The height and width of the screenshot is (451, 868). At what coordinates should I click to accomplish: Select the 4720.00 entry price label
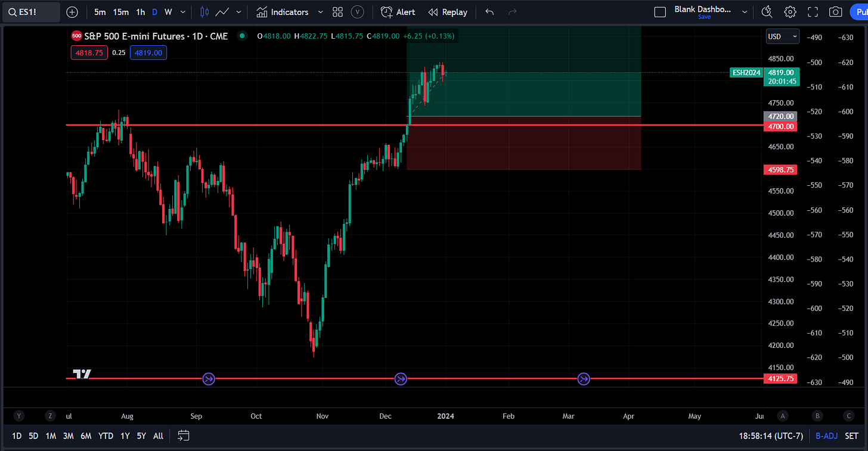(x=780, y=116)
